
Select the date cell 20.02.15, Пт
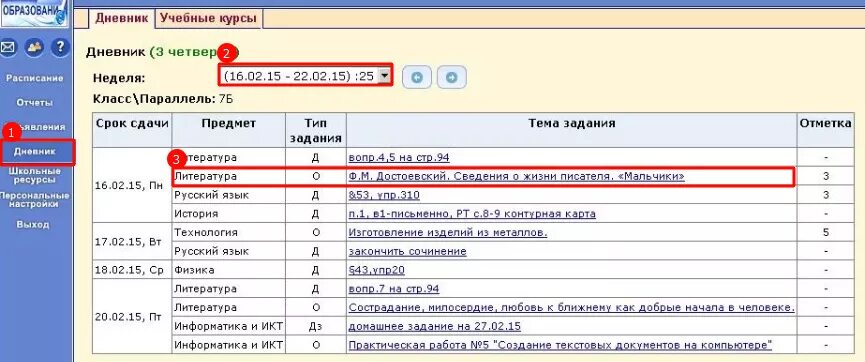click(132, 317)
